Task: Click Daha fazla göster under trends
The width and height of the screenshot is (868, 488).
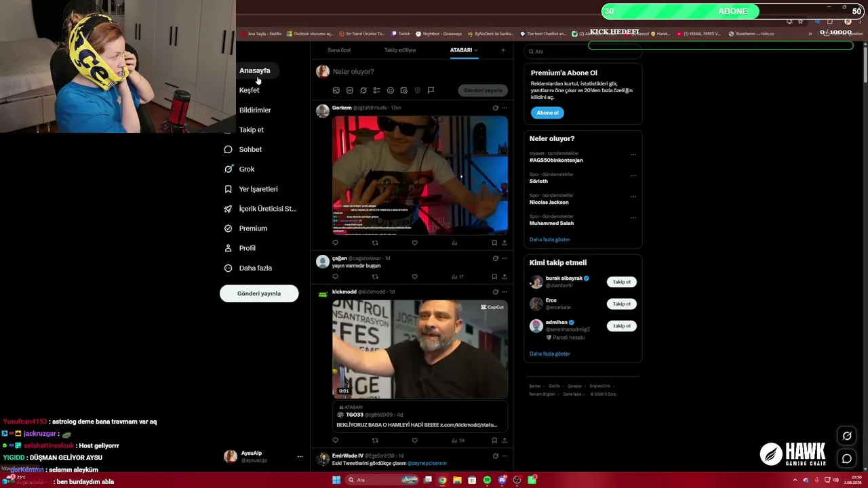Action: [549, 239]
